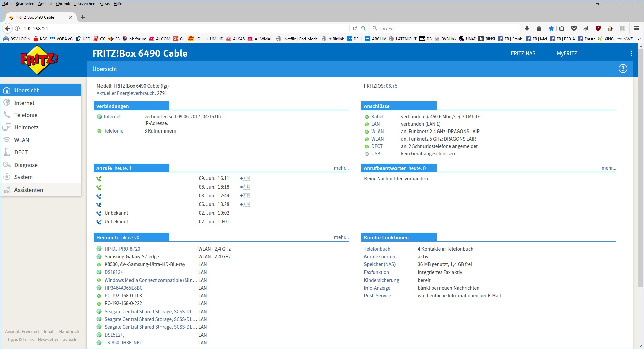The image size is (644, 349).
Task: Open the three-dot menu in FRITZ!Box header
Action: click(x=631, y=53)
